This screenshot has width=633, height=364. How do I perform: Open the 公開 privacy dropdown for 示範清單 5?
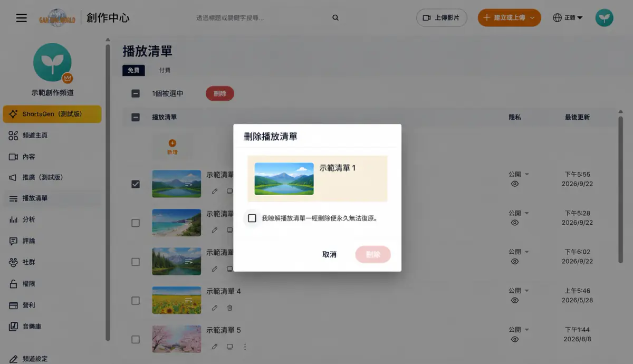point(519,330)
